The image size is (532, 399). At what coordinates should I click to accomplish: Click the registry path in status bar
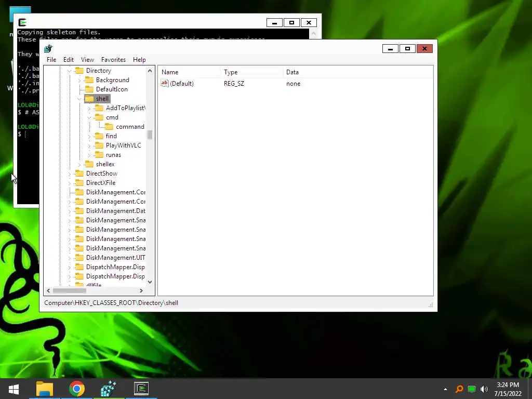point(111,303)
